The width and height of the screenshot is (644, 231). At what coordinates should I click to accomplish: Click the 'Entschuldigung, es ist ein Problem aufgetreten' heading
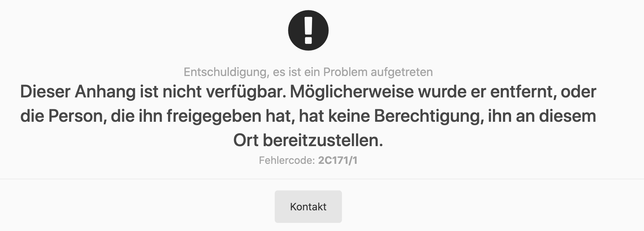(x=308, y=72)
